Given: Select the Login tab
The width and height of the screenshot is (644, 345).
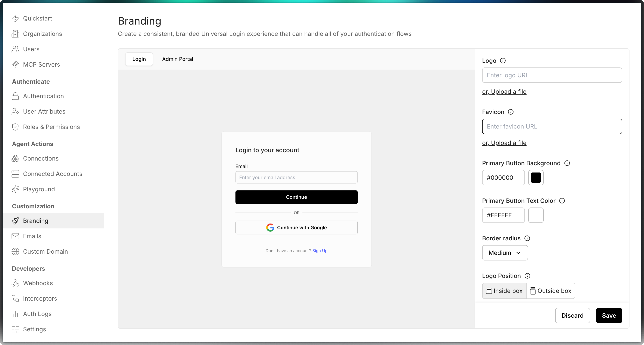Looking at the screenshot, I should [139, 59].
